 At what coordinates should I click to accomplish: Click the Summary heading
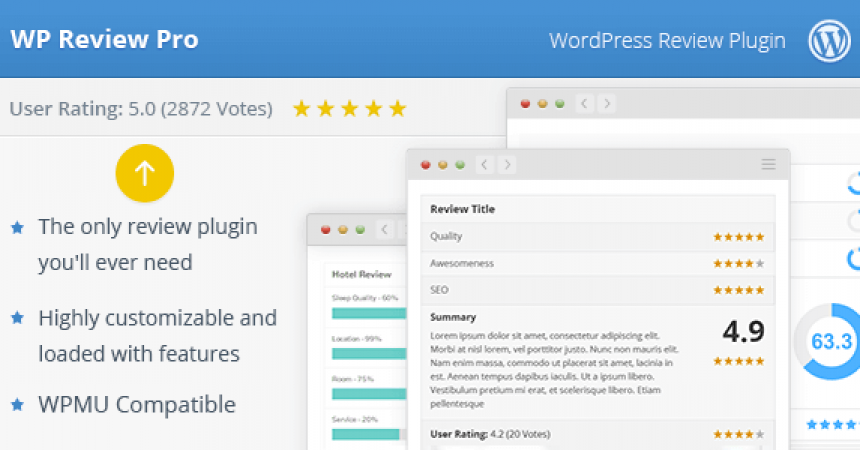click(453, 317)
